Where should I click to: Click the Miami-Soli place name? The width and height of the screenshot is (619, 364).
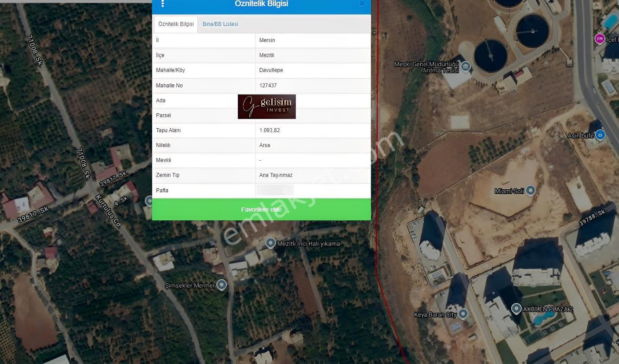pos(509,191)
